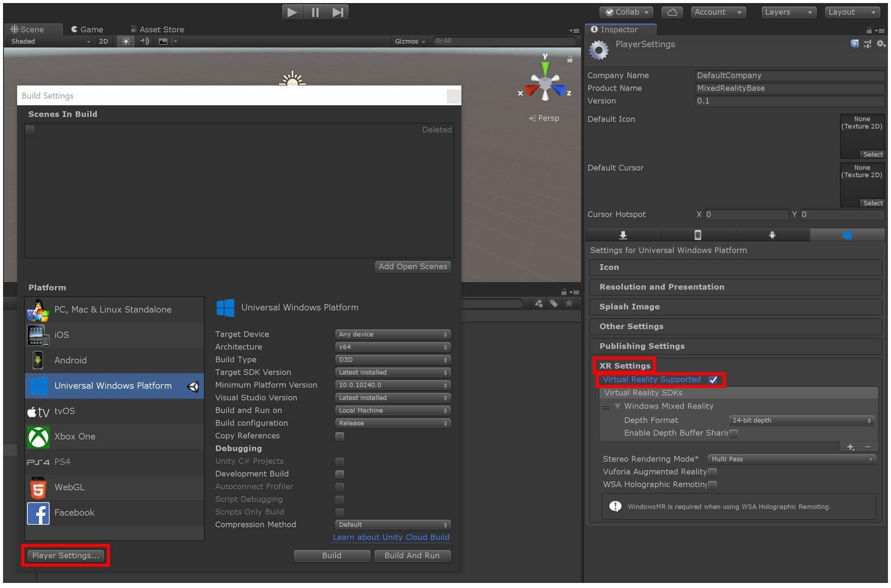The width and height of the screenshot is (891, 588).
Task: Enable Depth Buffer Sharing
Action: (733, 434)
